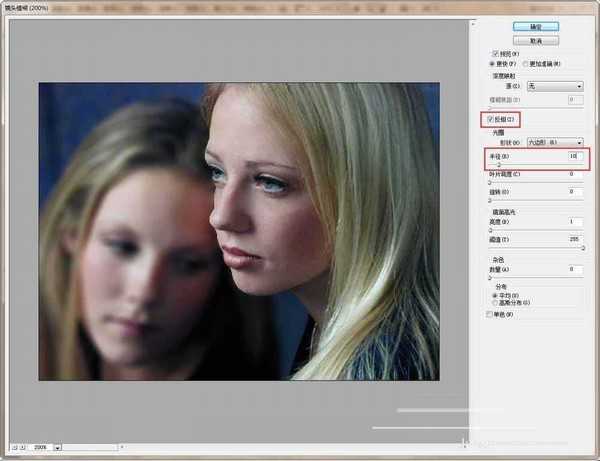Click the zoom out minus button
This screenshot has width=600, height=461.
15,447
